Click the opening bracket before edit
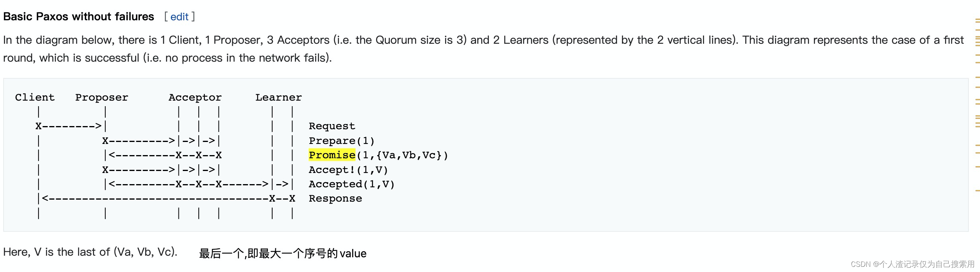This screenshot has width=980, height=272. tap(166, 17)
